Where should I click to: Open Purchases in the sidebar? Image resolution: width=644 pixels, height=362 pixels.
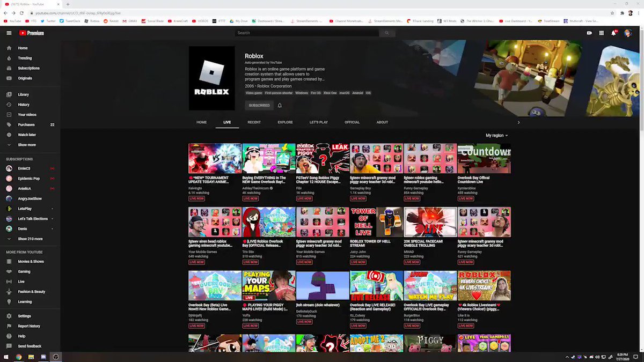tap(30, 124)
